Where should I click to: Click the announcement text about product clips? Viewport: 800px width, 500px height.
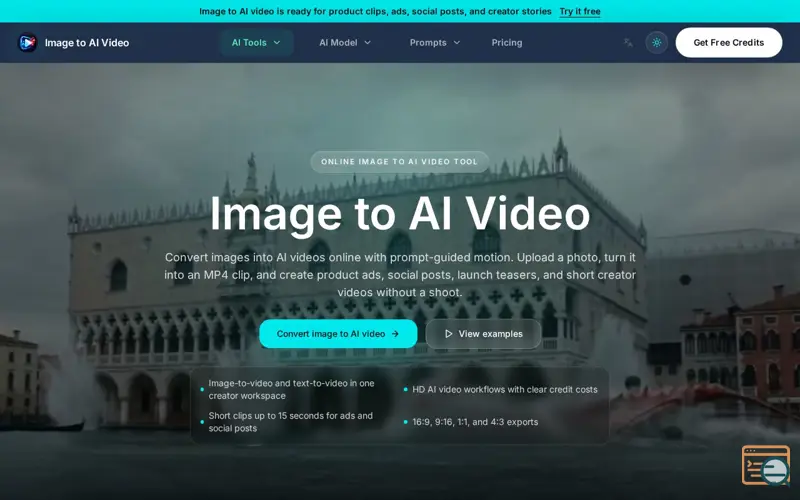point(375,11)
